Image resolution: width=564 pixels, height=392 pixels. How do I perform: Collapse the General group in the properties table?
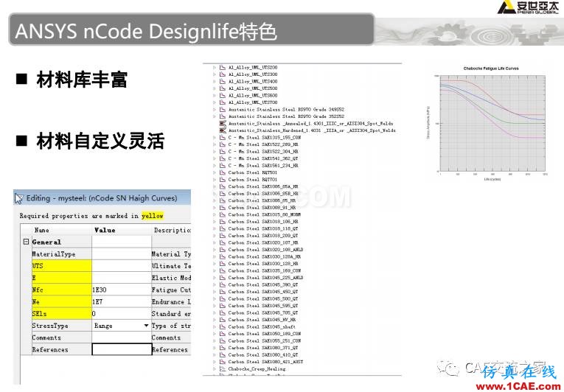[26, 242]
